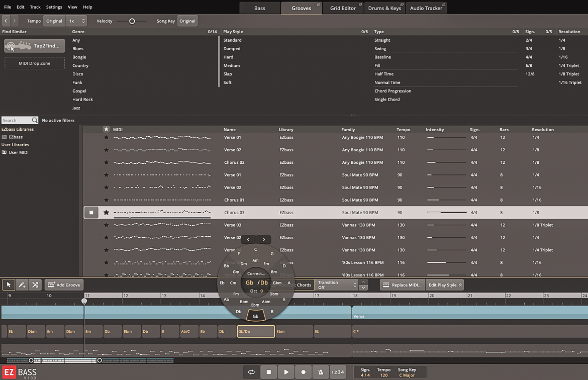Open the User MIDI library
Image resolution: width=588 pixels, height=380 pixels.
15,152
